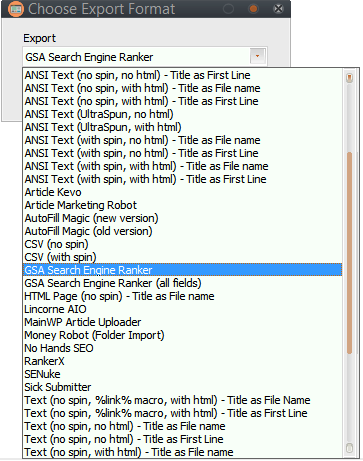Select ANSI Text (no spin, with html) - Title as First Line
The image size is (363, 461).
pos(183,101)
